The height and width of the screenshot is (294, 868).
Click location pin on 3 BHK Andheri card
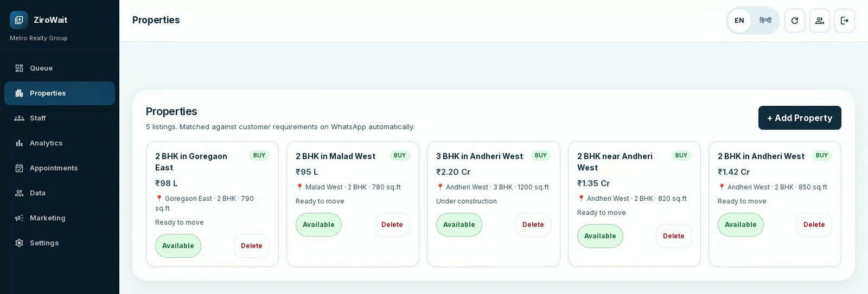[x=440, y=187]
